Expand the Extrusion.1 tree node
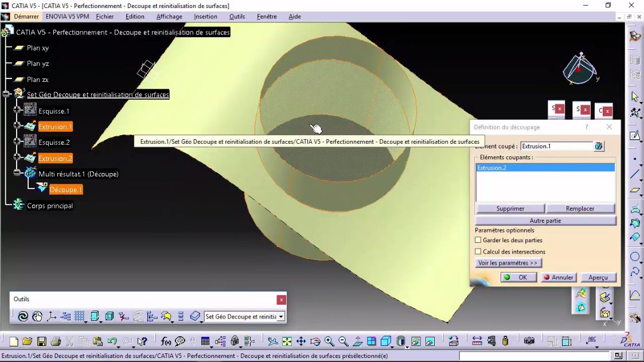This screenshot has height=362, width=644. 17,125
